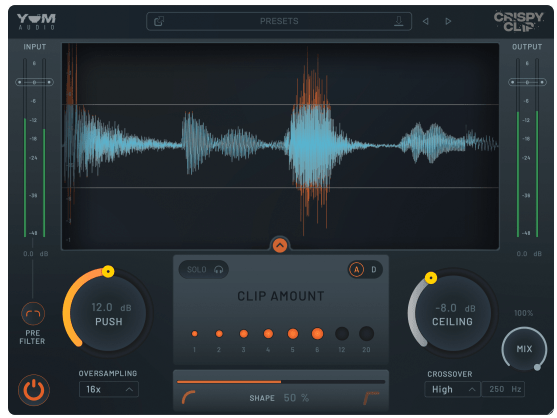Click the OVERSAMPLING label
Screen dimensions: 557x418
pyautogui.click(x=108, y=374)
